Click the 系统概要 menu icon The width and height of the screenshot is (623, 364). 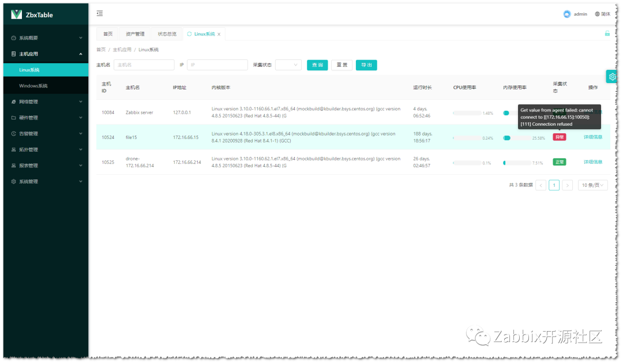pyautogui.click(x=13, y=38)
